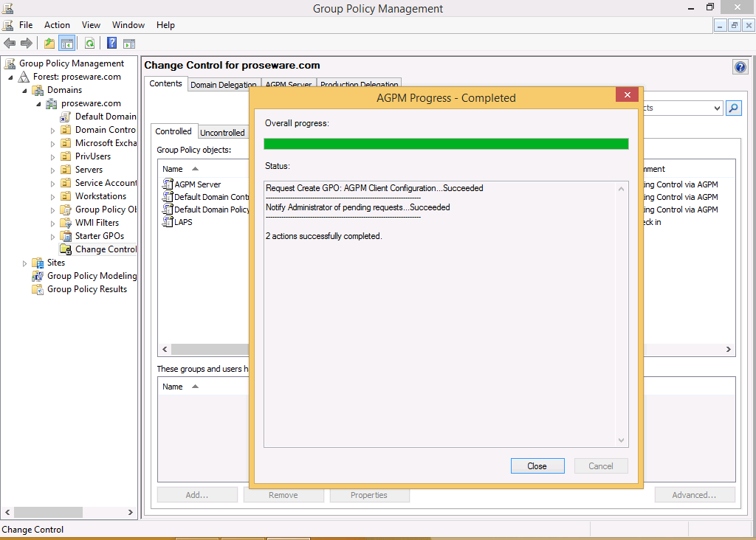Open the Domain Delegation tab
The height and width of the screenshot is (540, 756).
pyautogui.click(x=223, y=85)
